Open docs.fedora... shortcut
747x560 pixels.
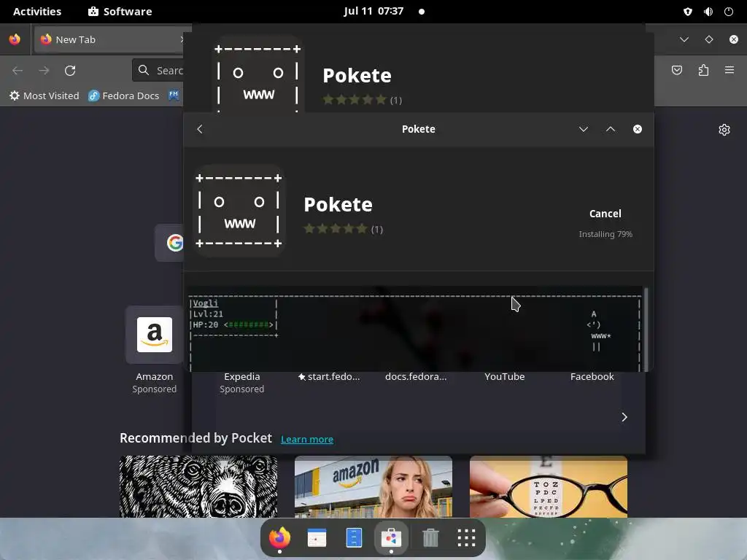416,376
